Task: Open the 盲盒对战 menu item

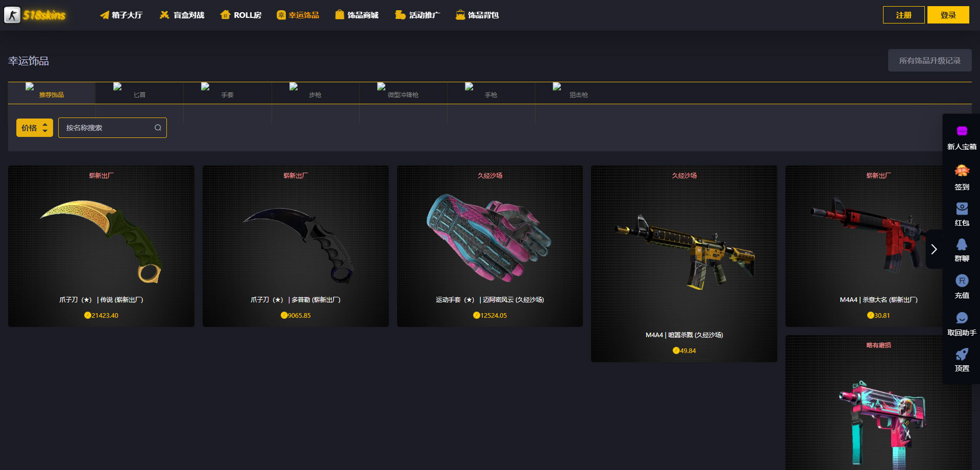Action: [182, 15]
